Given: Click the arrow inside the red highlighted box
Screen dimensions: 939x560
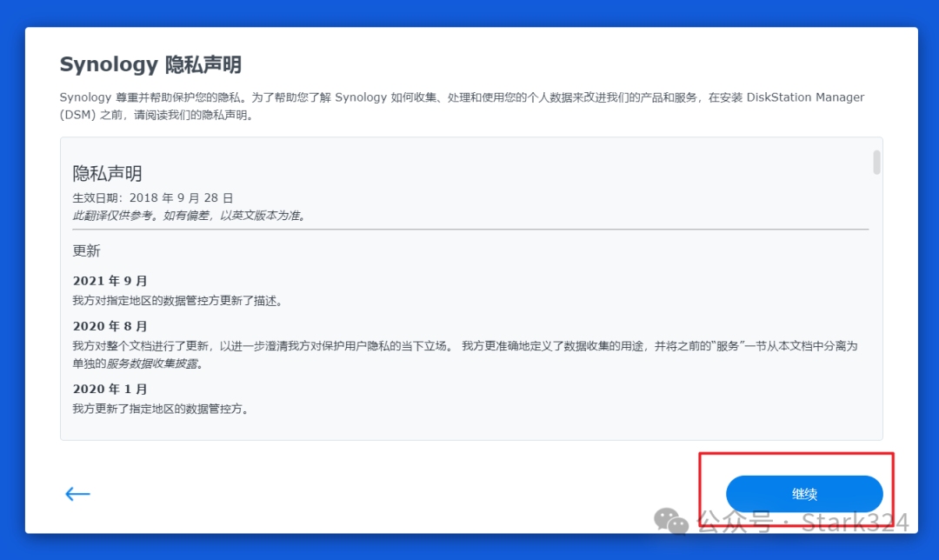Looking at the screenshot, I should [804, 493].
